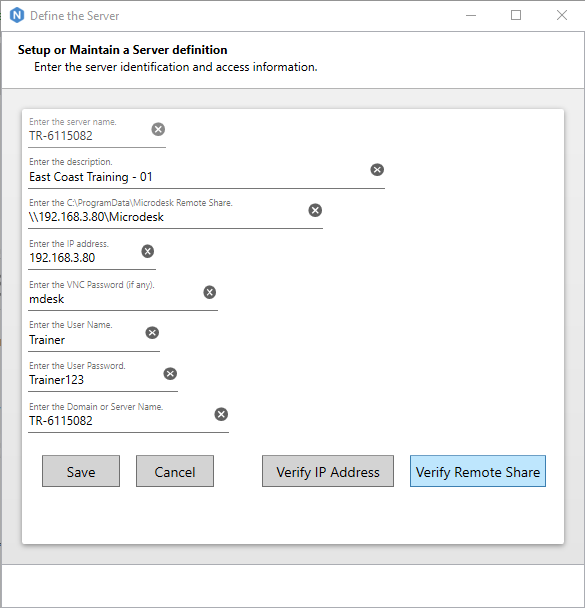
Task: Edit the server name TR-6115082 input
Action: click(88, 136)
